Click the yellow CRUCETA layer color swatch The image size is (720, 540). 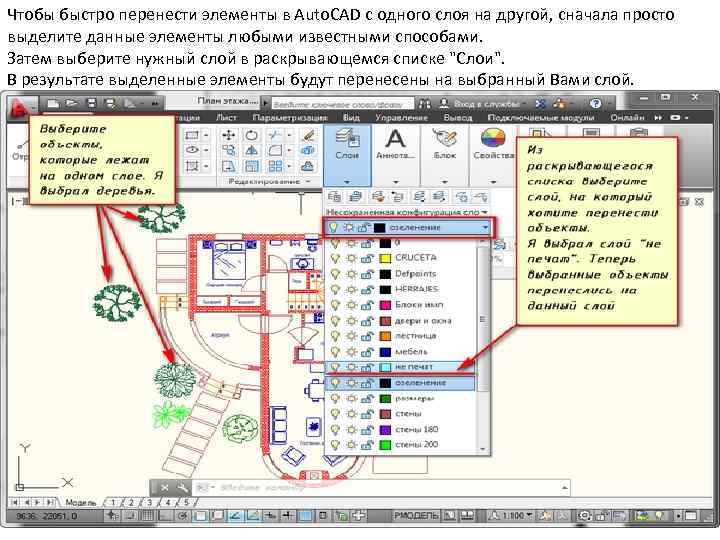pos(385,259)
